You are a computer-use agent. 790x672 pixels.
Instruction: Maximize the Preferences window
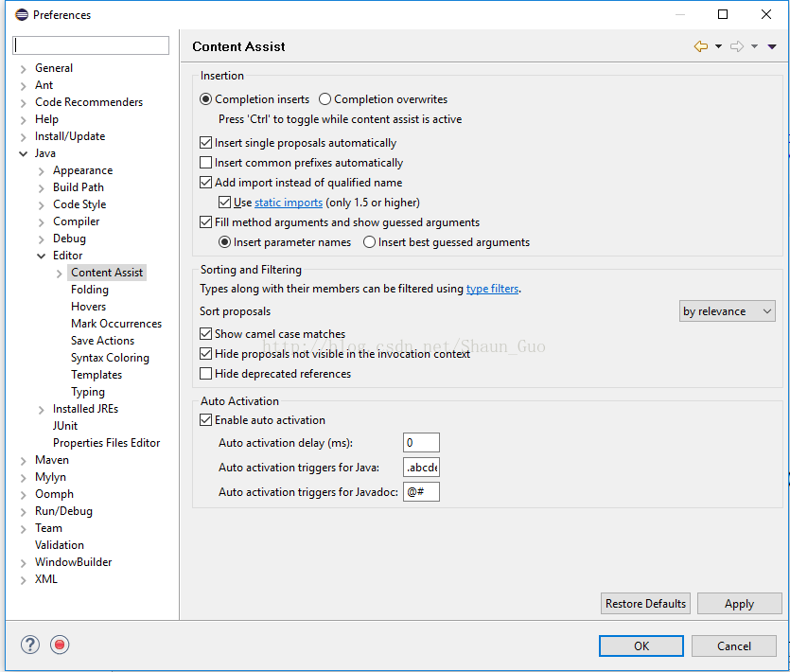(x=723, y=14)
